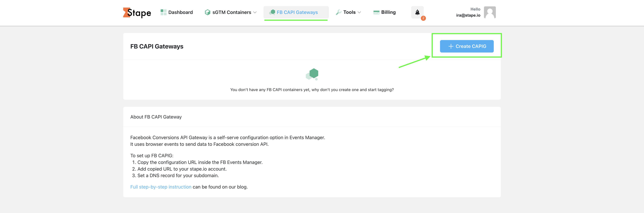Open sGTM Containers menu
Screen dimensions: 644x213
pos(231,12)
